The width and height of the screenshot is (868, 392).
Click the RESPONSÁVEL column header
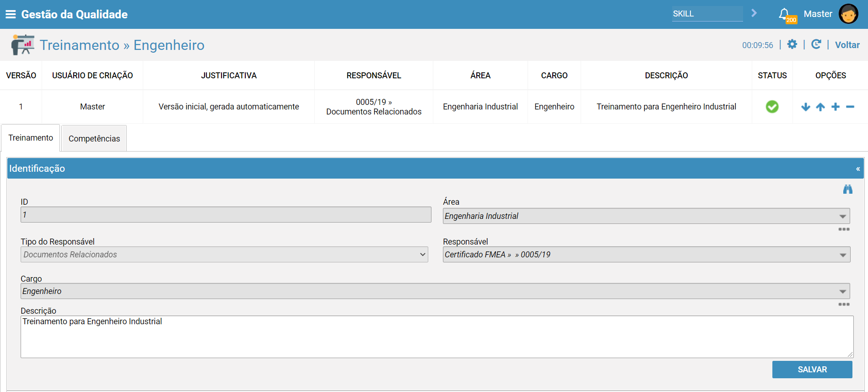pos(374,76)
